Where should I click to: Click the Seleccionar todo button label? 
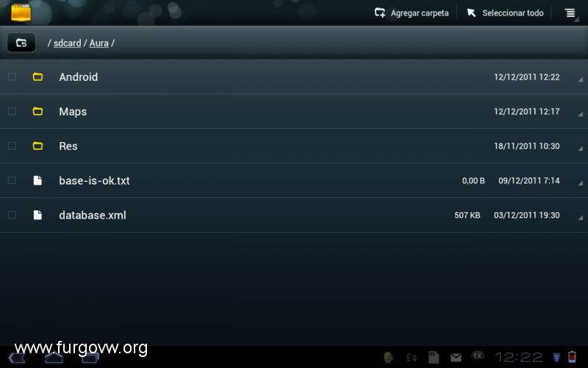click(x=512, y=13)
